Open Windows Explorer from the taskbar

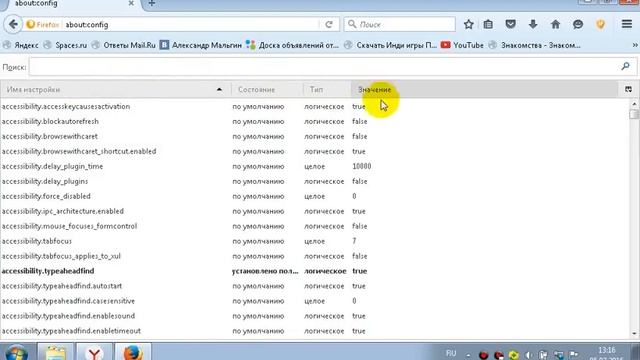(56, 353)
